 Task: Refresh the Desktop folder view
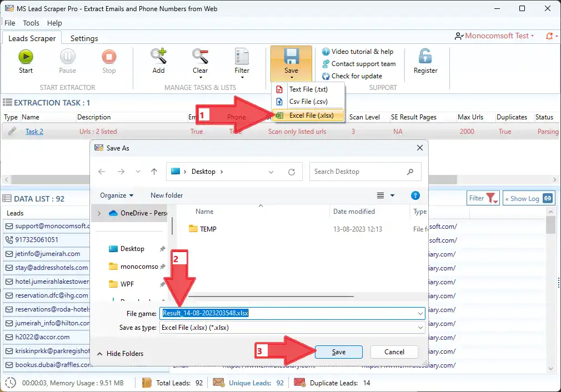[x=292, y=172]
